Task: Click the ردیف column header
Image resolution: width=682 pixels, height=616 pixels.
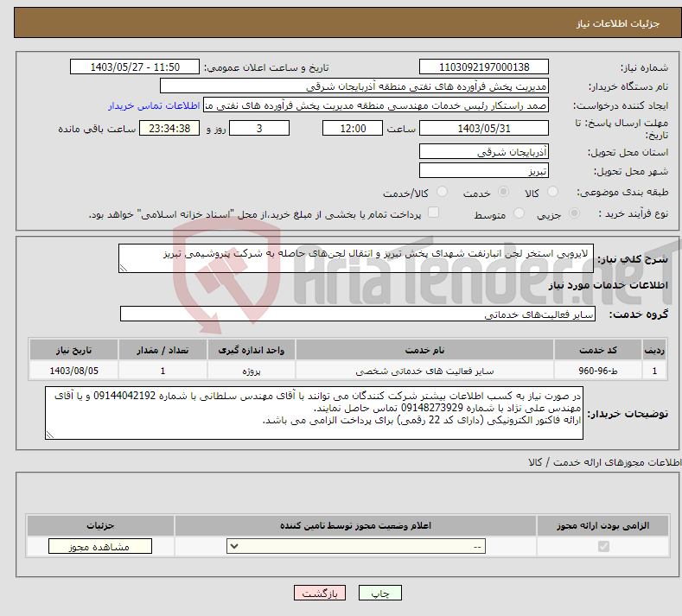Action: click(654, 350)
